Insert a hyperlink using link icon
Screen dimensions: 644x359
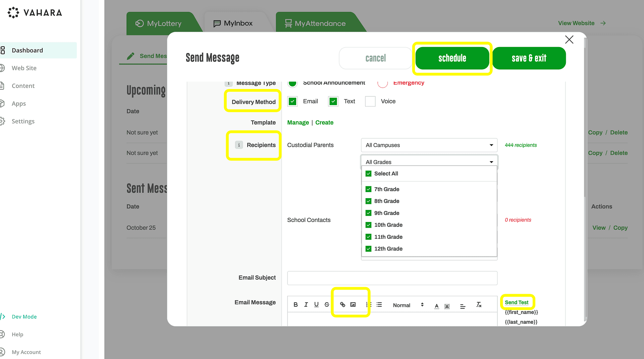342,305
